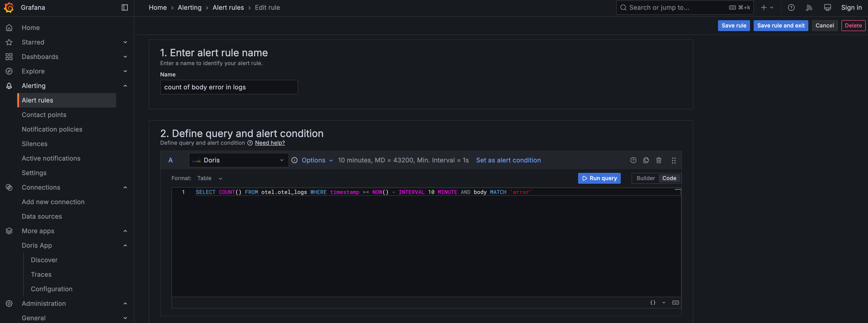This screenshot has width=868, height=323.
Task: Open the news RSS feed icon
Action: click(809, 7)
